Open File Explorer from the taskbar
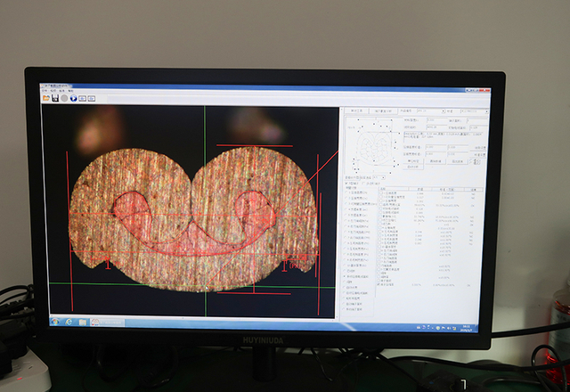570x392 pixels. pos(82,321)
